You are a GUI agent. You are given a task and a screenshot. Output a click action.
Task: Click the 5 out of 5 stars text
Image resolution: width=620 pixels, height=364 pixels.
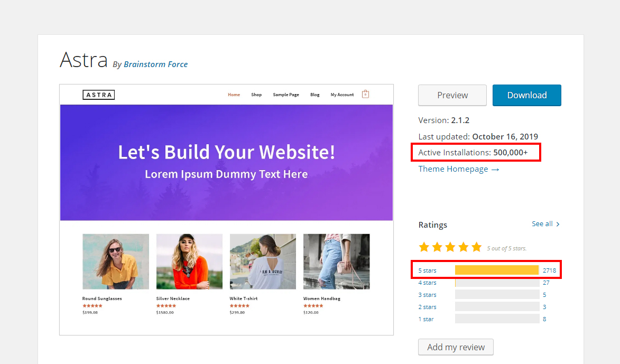coord(507,249)
